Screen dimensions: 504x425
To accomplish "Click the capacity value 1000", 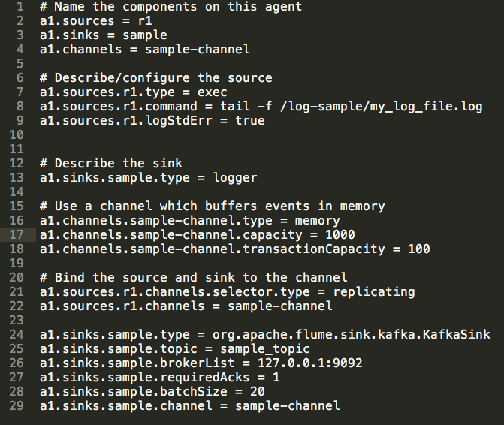I will click(340, 235).
